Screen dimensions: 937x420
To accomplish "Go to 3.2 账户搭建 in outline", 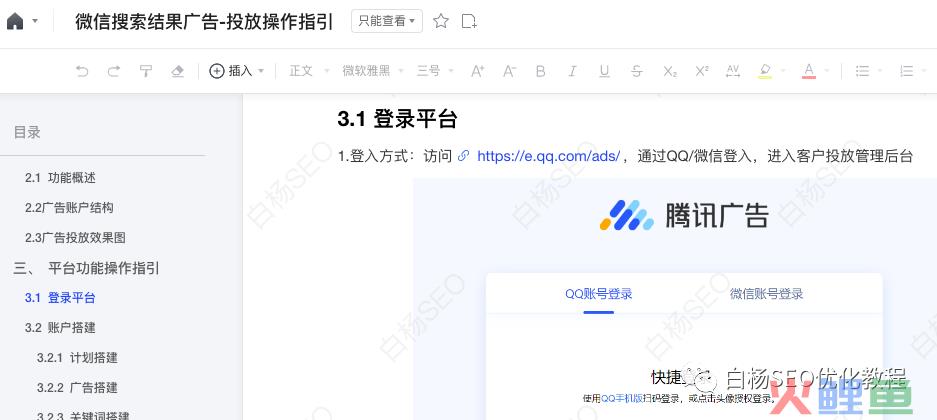I will tap(60, 327).
